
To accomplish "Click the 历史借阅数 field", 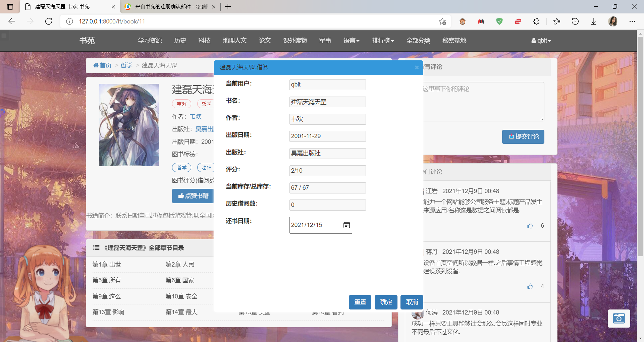I will click(x=327, y=205).
